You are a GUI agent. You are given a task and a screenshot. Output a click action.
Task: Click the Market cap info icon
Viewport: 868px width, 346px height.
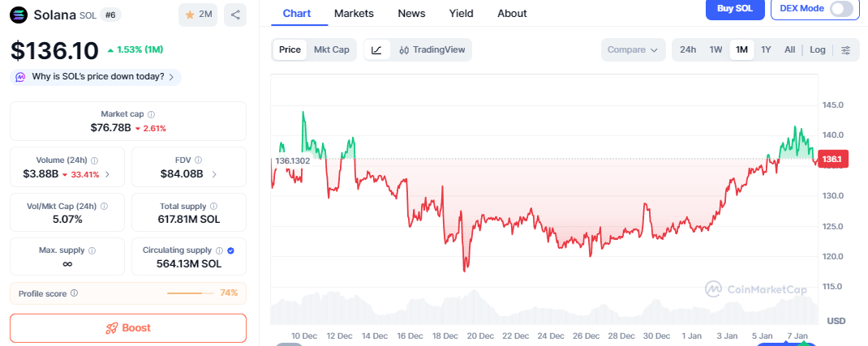point(152,115)
